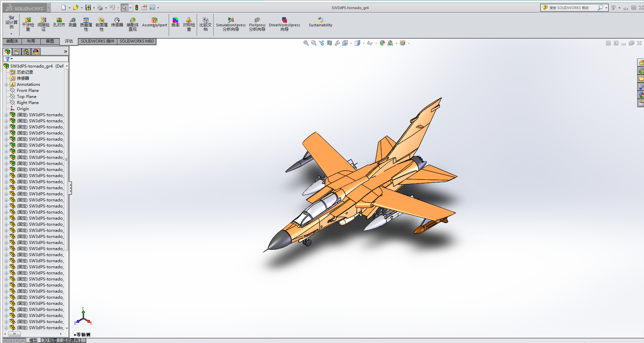Toggle the hide/show items glasses icon
The width and height of the screenshot is (644, 343).
[x=370, y=43]
